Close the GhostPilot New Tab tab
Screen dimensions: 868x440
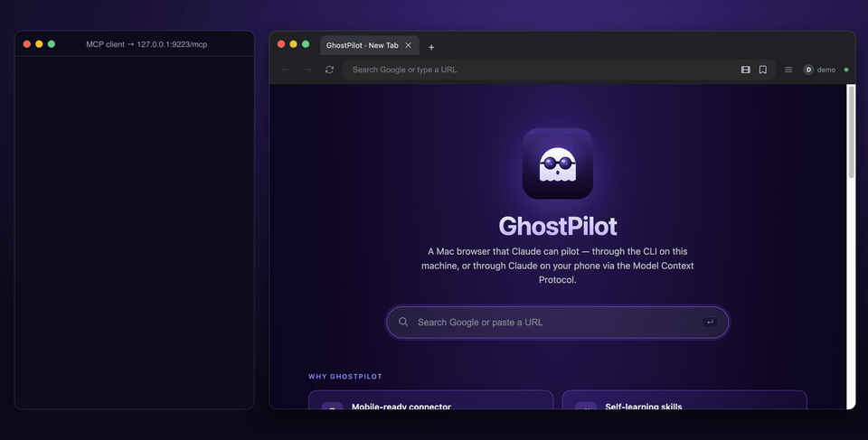tap(408, 45)
